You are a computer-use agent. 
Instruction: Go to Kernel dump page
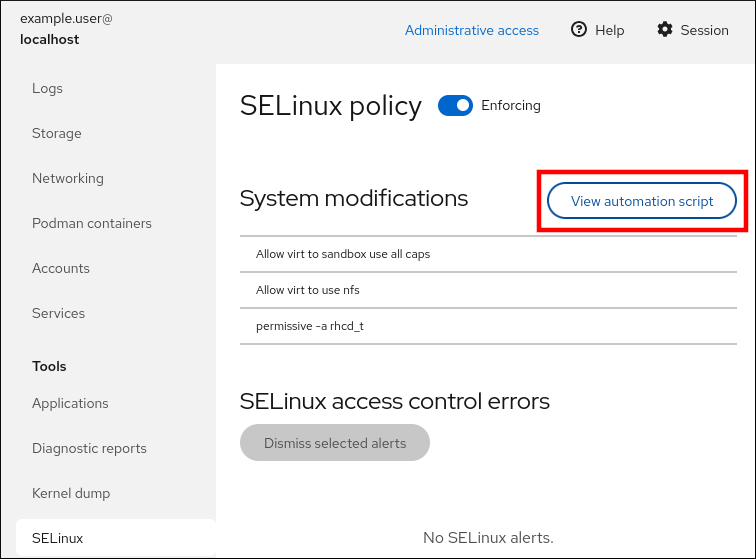(71, 493)
